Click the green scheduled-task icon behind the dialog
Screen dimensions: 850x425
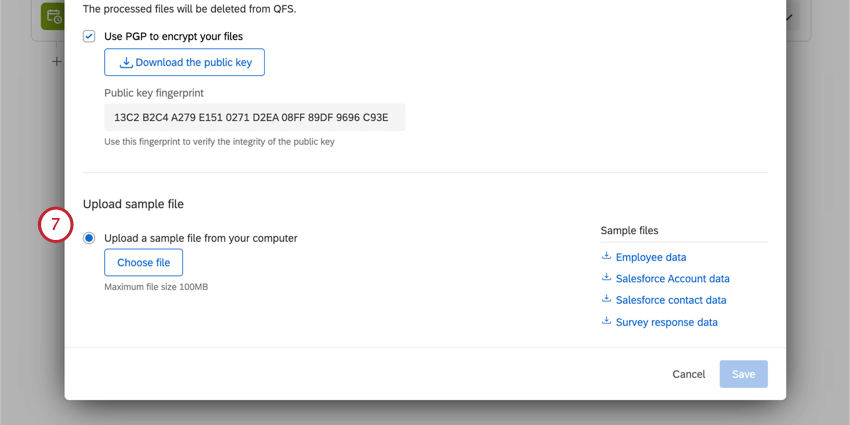(x=53, y=15)
